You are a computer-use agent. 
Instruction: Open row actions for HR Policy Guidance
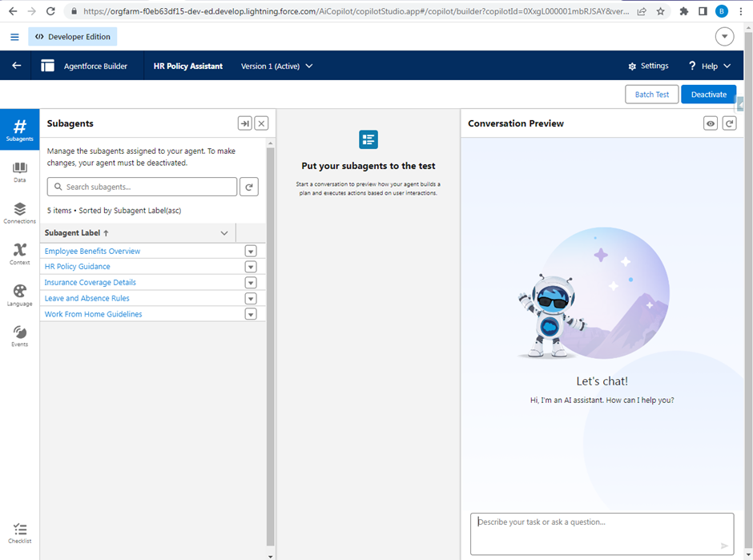251,267
